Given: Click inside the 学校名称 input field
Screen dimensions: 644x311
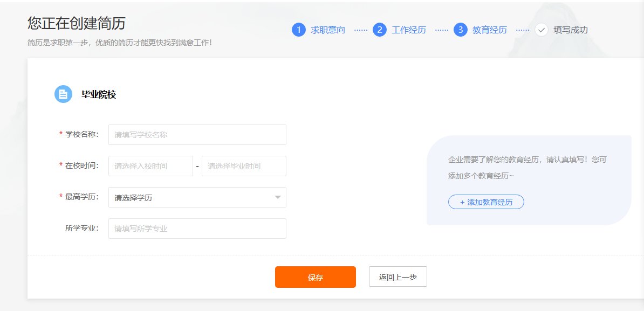Looking at the screenshot, I should click(x=197, y=134).
